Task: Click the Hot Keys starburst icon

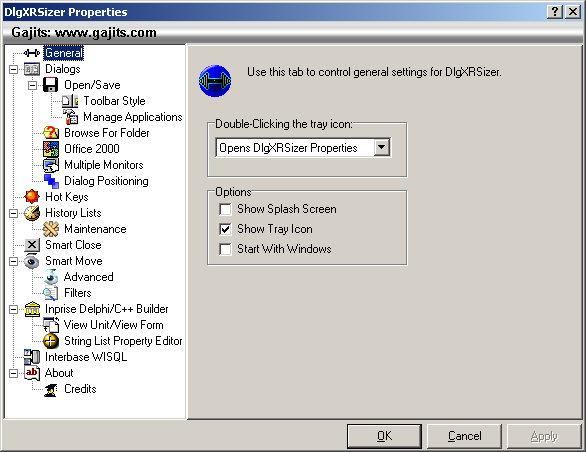Action: click(x=32, y=197)
